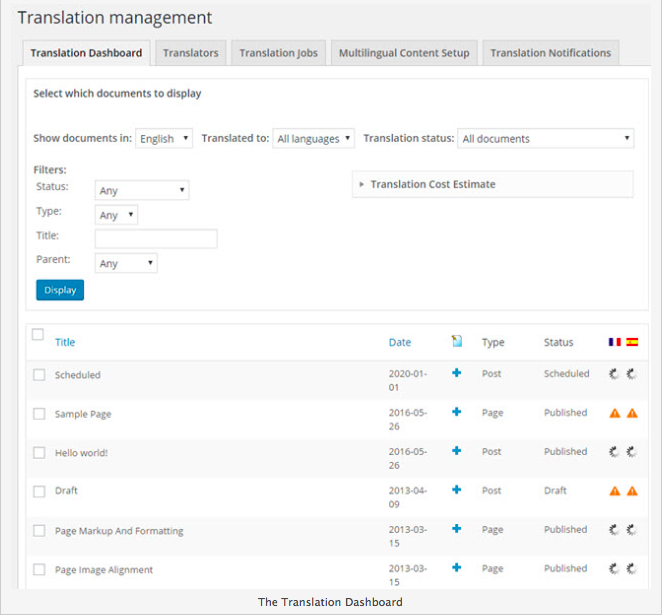Go to Multilingual Content Setup tab

click(x=404, y=53)
